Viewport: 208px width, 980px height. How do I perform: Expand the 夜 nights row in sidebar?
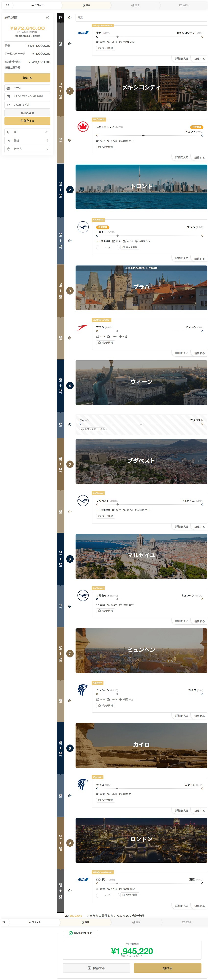pos(27,132)
